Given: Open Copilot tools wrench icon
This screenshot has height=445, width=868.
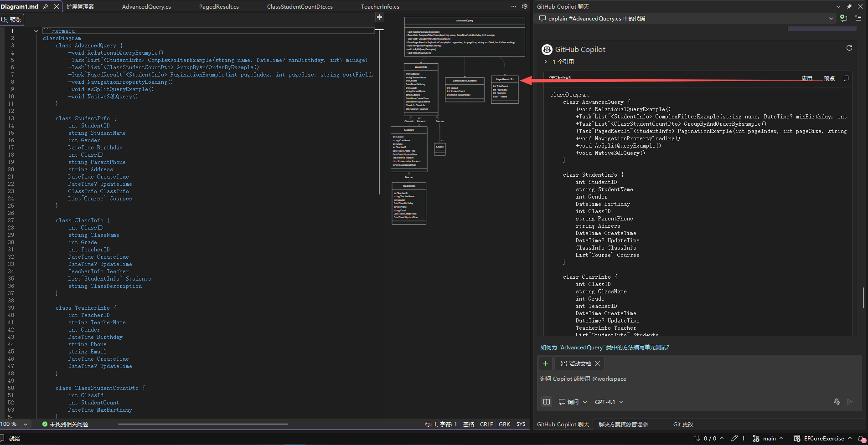Looking at the screenshot, I should [x=837, y=402].
